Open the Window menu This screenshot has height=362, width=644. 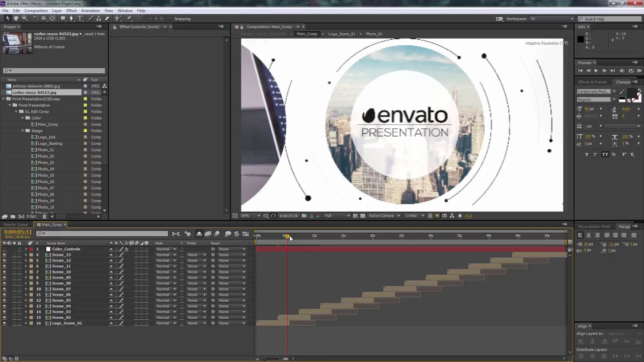(125, 11)
